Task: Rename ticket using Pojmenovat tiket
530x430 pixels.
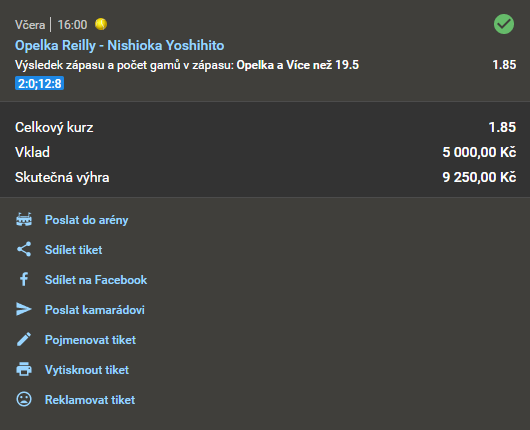Action: coord(90,340)
